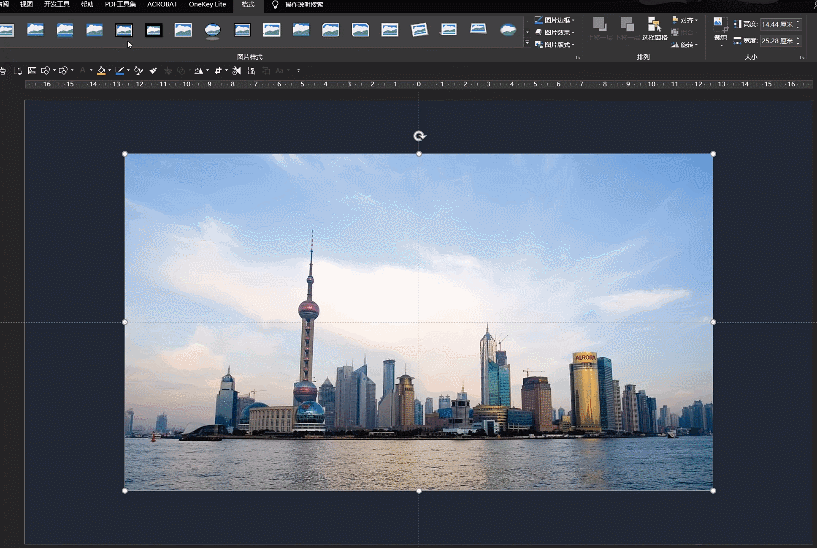Expand the picture styles gallery more arrow
The width and height of the screenshot is (817, 549).
[x=527, y=43]
